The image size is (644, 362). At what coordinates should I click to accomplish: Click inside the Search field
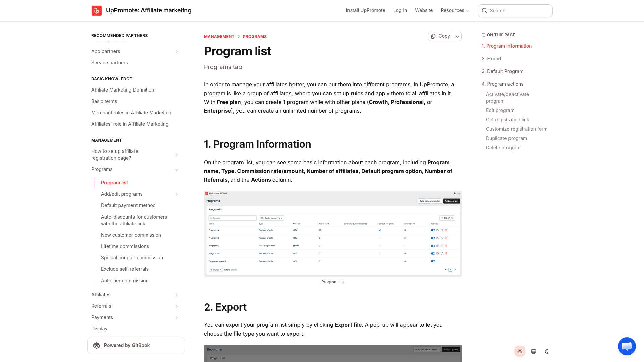coord(515,11)
